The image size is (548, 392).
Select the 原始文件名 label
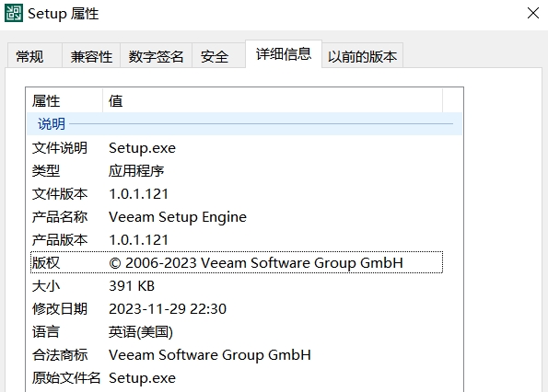click(x=66, y=378)
